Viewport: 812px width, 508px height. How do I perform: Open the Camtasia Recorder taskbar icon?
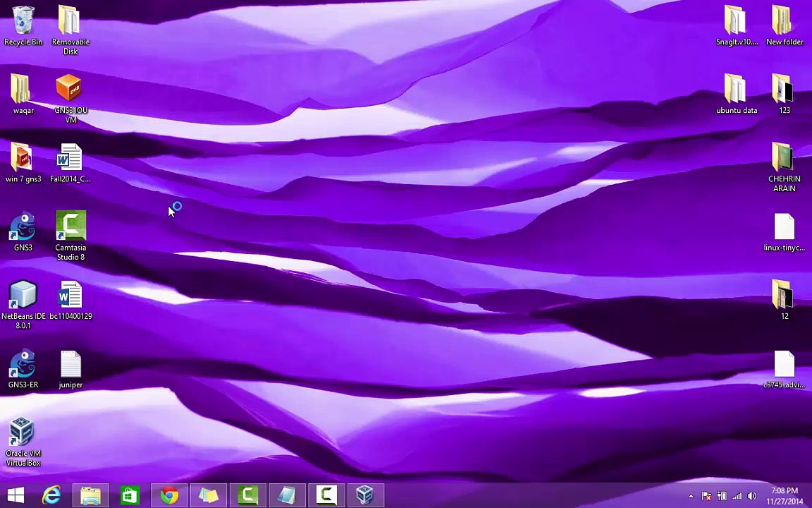click(x=327, y=495)
